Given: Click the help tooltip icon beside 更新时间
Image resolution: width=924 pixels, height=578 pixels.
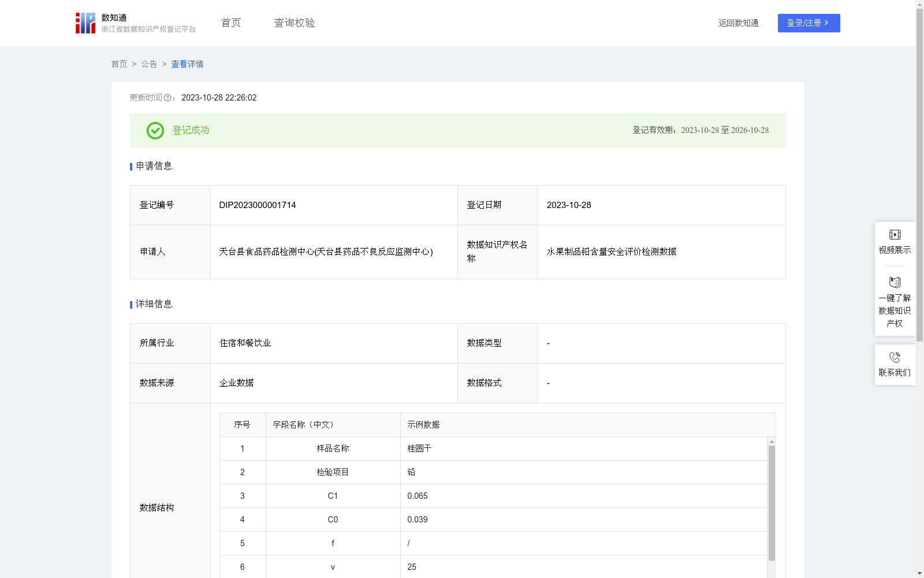Looking at the screenshot, I should 168,98.
